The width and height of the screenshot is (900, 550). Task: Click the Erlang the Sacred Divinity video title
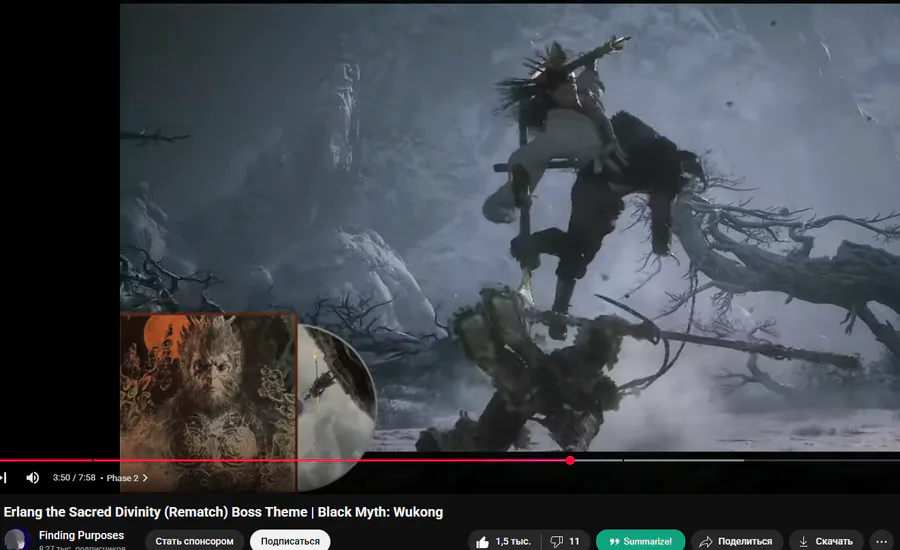pos(223,512)
